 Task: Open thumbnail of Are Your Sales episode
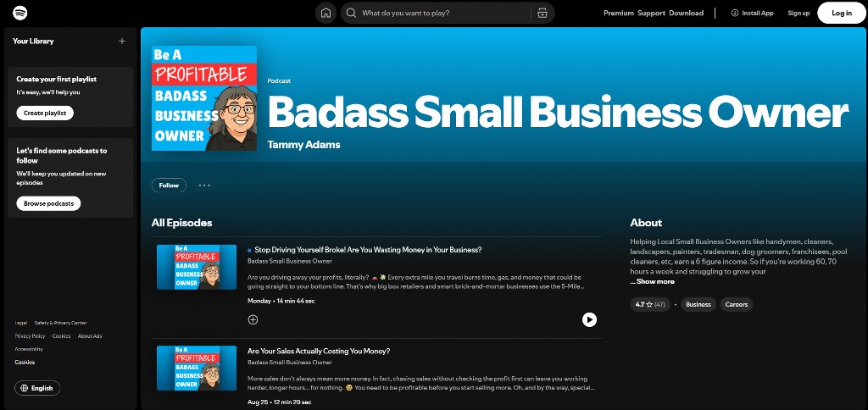click(197, 368)
